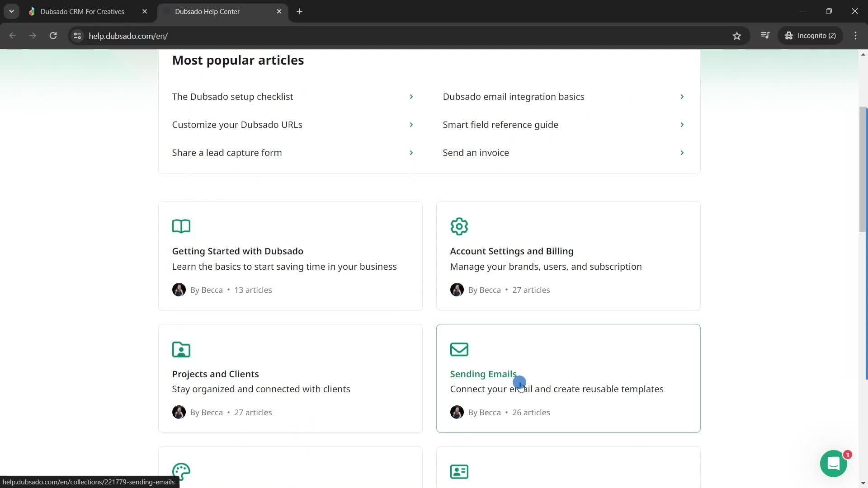Click Becca's avatar in Projects and Clients card

click(179, 412)
